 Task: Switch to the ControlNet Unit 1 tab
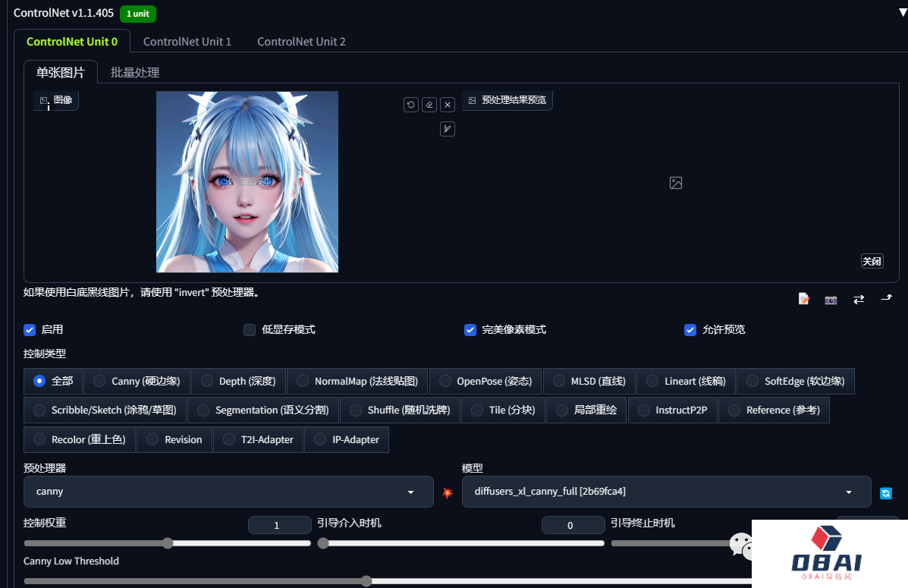point(187,42)
